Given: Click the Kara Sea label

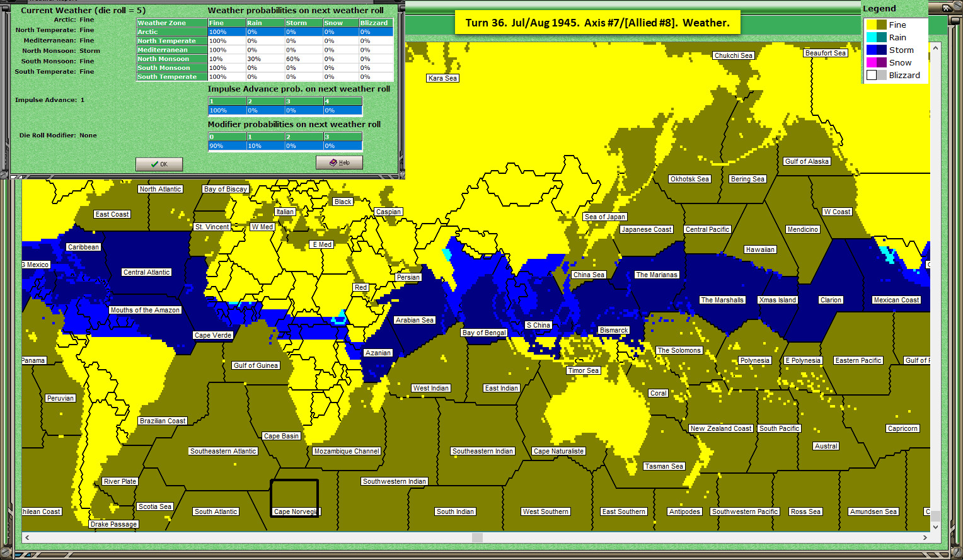Looking at the screenshot, I should (x=442, y=78).
